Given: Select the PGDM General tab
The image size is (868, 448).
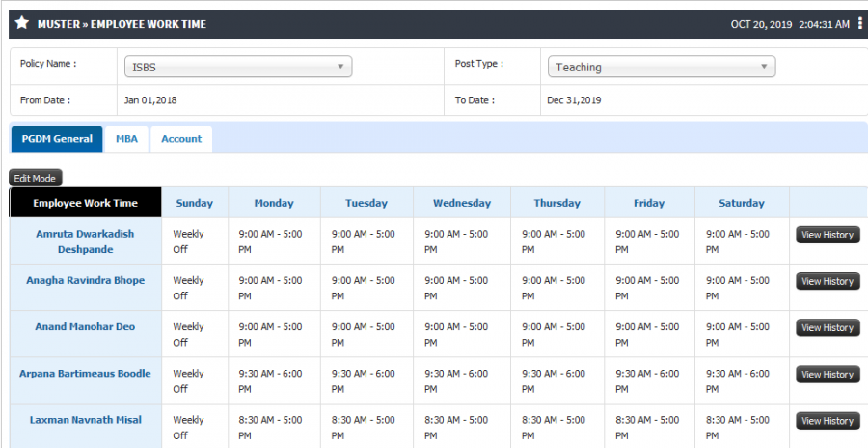Looking at the screenshot, I should click(x=57, y=139).
